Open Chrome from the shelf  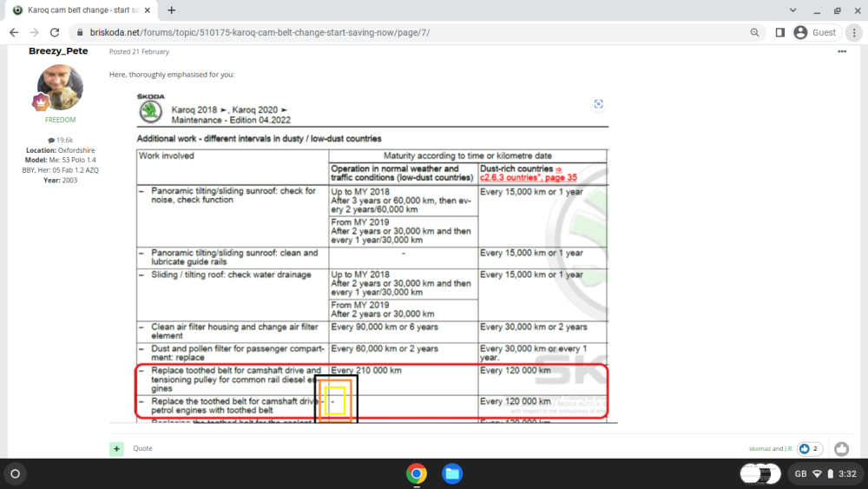pyautogui.click(x=417, y=474)
